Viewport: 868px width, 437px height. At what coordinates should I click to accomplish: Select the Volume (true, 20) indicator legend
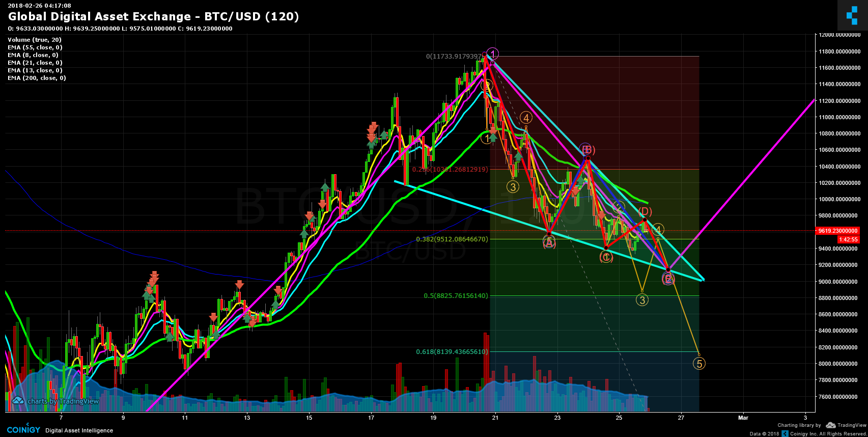pos(35,40)
